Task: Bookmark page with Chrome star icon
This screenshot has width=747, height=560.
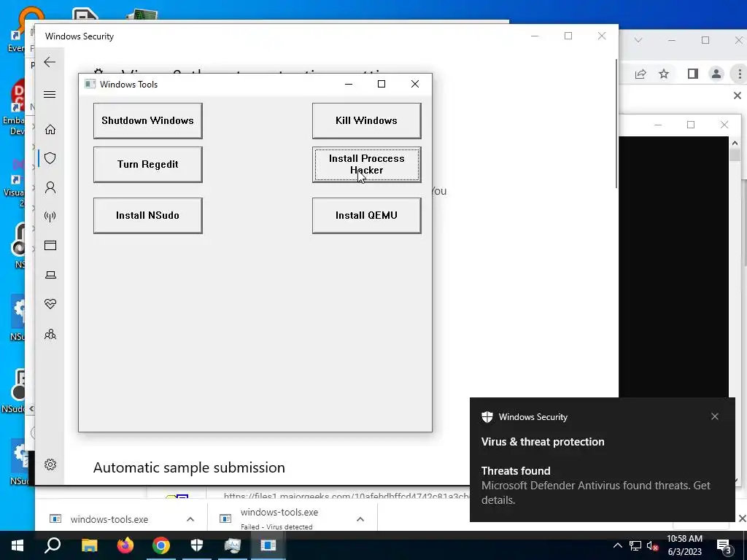Action: click(x=664, y=74)
